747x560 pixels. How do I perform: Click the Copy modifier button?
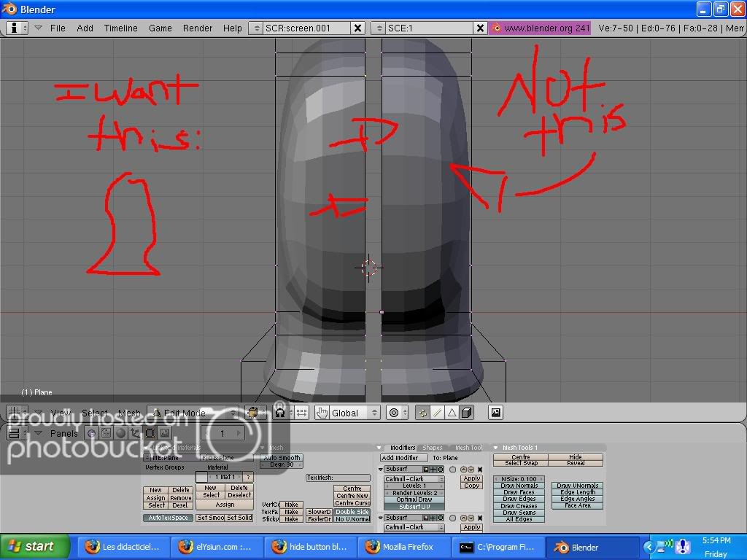pyautogui.click(x=472, y=486)
